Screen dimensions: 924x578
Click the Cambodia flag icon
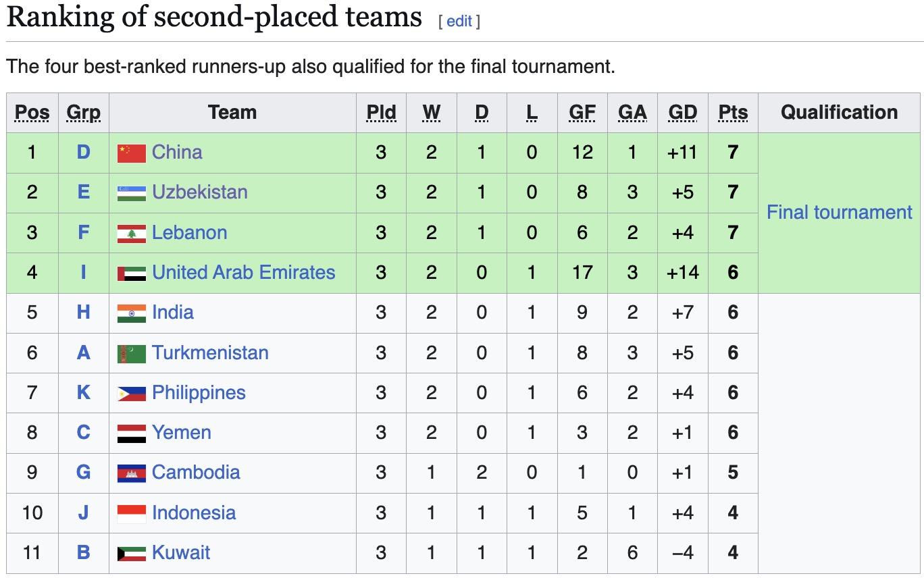131,473
